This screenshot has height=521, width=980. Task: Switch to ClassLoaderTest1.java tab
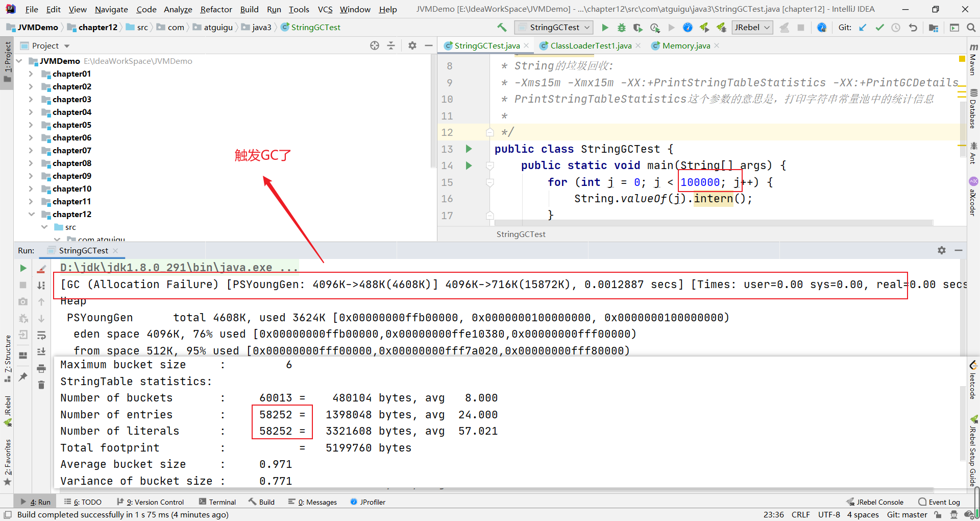point(591,45)
